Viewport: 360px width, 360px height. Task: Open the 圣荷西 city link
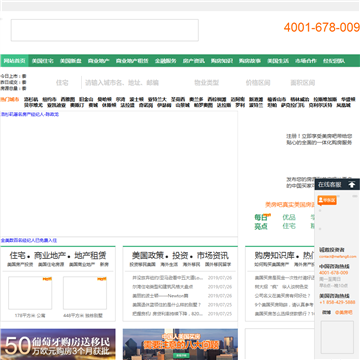pyautogui.click(x=178, y=99)
